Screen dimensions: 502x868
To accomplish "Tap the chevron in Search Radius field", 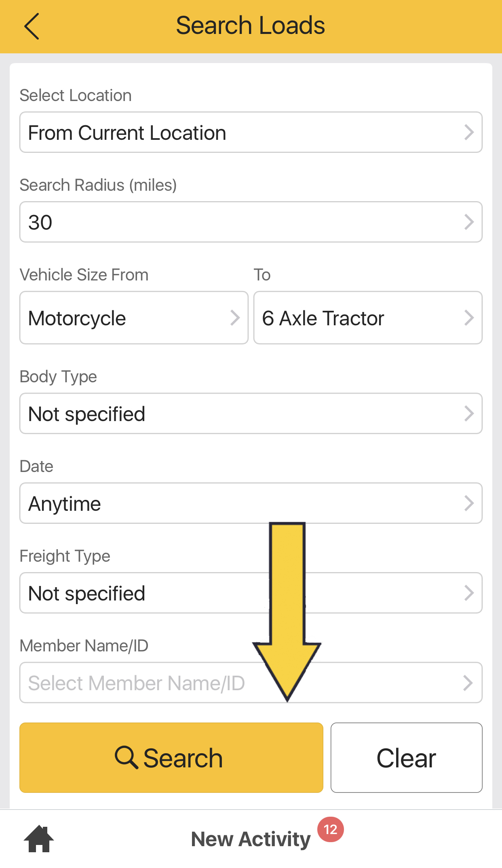I will 469,222.
